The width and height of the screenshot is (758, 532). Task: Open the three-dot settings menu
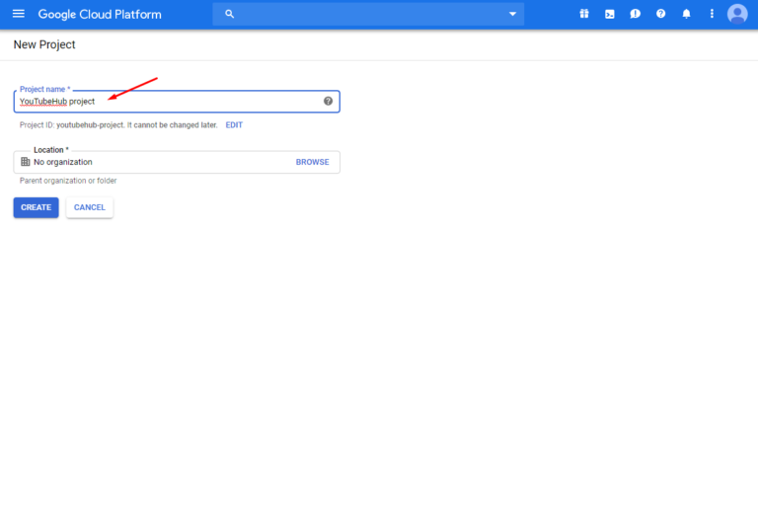(712, 14)
